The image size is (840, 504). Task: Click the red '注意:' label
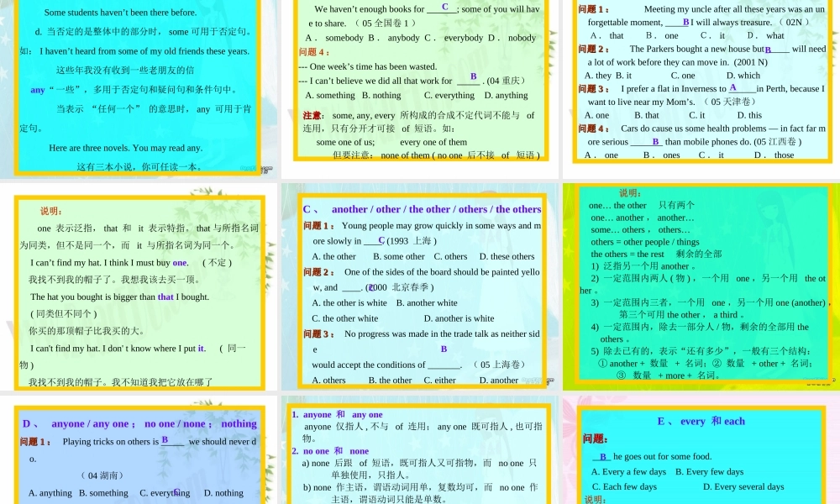313,116
